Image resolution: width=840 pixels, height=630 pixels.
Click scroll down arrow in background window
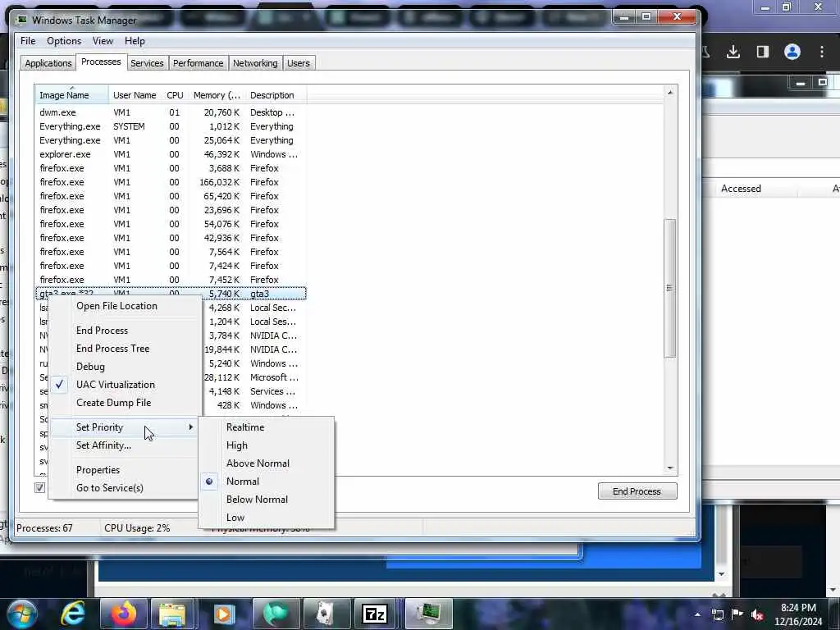pos(722,574)
